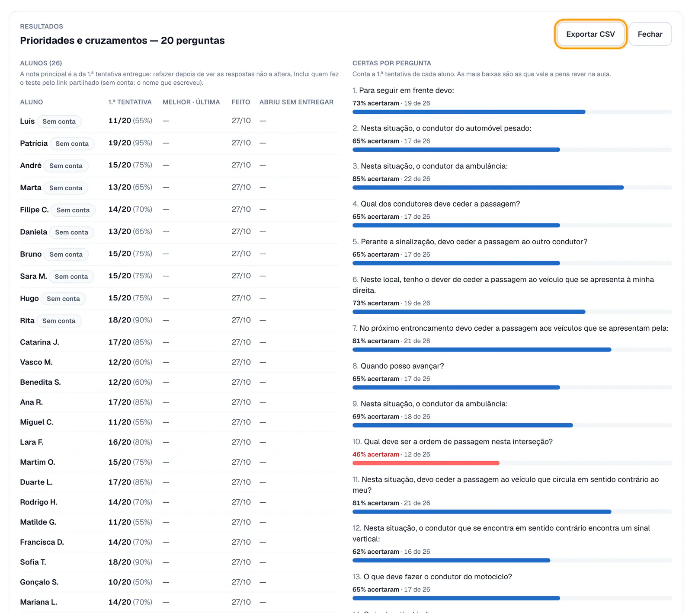Screen dimensions: 692x616
Task: Click question 1 "Para seguir em frente devo:"
Action: 403,90
